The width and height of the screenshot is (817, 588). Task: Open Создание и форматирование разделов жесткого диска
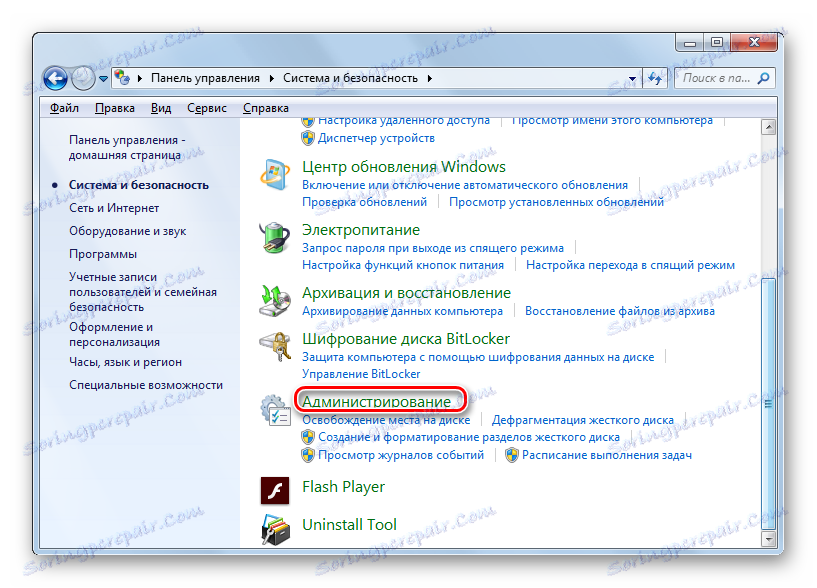click(x=469, y=437)
